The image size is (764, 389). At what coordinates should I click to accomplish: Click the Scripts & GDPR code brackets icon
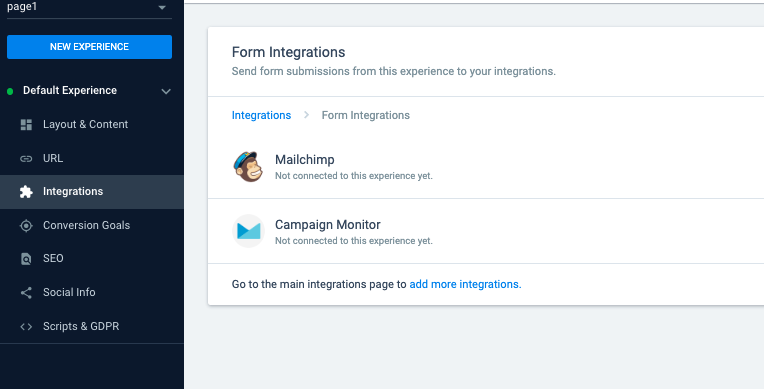26,327
